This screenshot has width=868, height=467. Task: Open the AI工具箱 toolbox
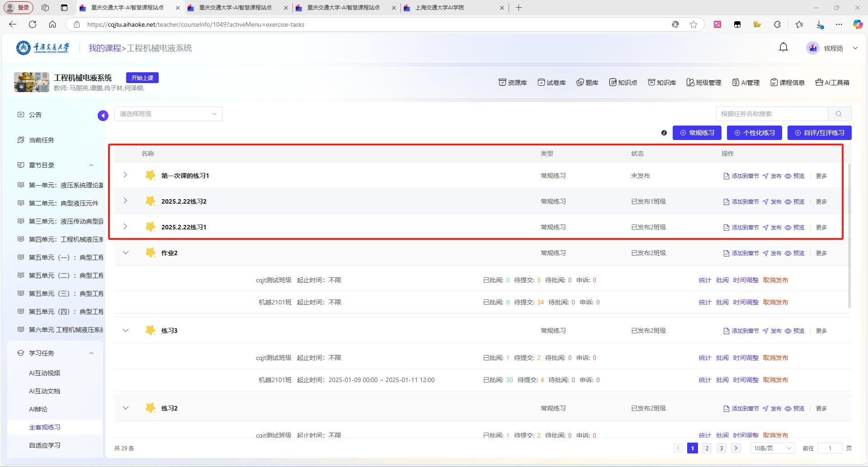[832, 82]
